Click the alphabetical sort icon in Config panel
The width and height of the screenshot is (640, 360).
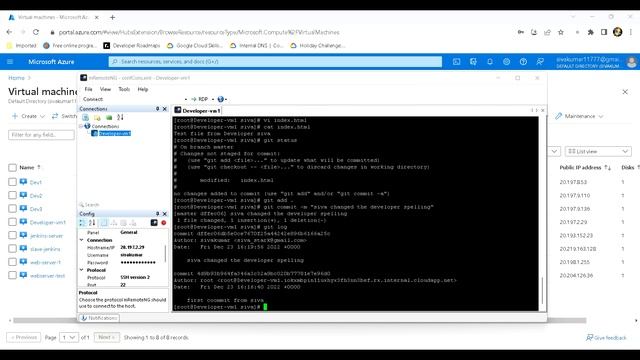[92, 223]
